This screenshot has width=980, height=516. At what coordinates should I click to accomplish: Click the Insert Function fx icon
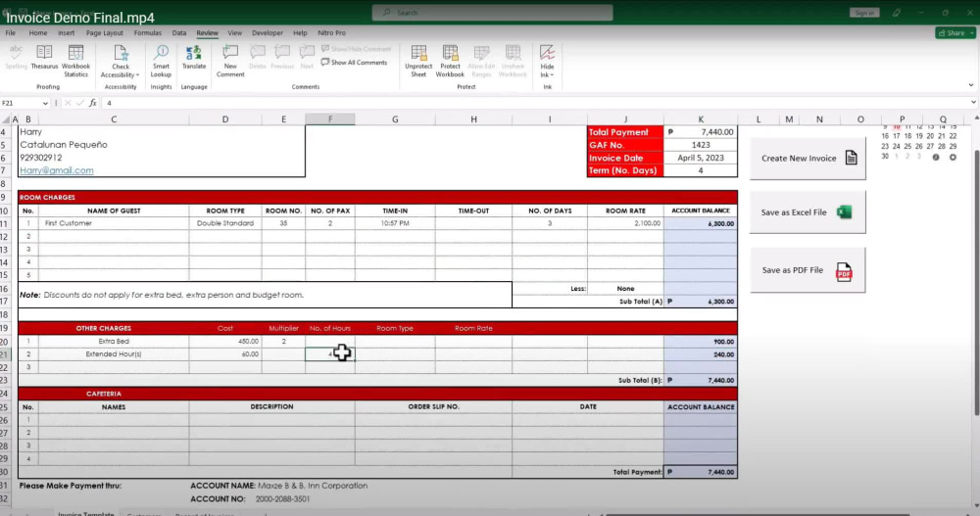tap(92, 103)
